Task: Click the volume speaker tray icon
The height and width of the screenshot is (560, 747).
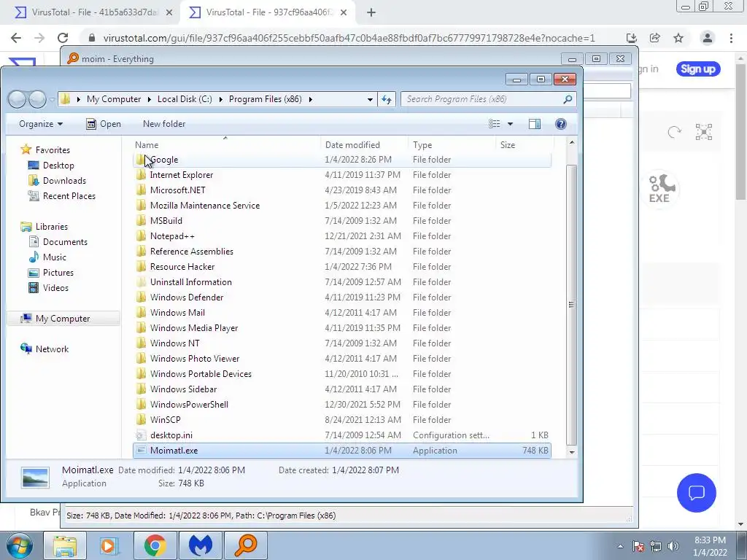Action: point(673,546)
